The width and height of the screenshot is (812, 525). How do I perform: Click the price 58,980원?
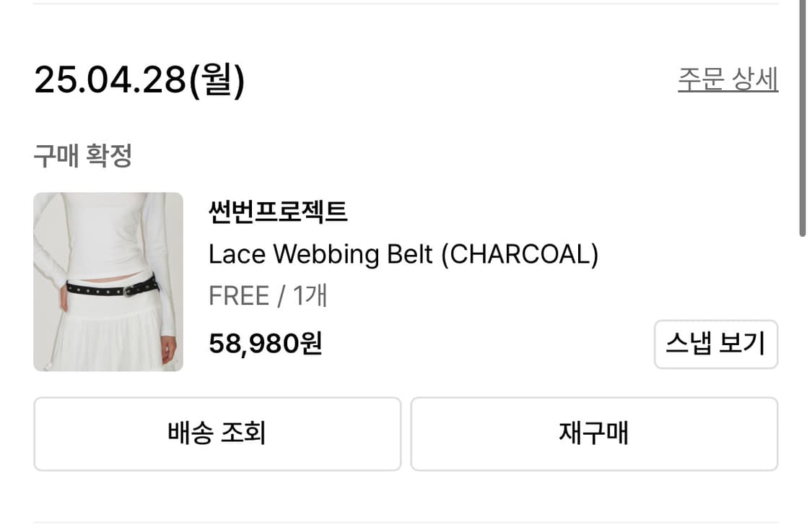pyautogui.click(x=266, y=344)
